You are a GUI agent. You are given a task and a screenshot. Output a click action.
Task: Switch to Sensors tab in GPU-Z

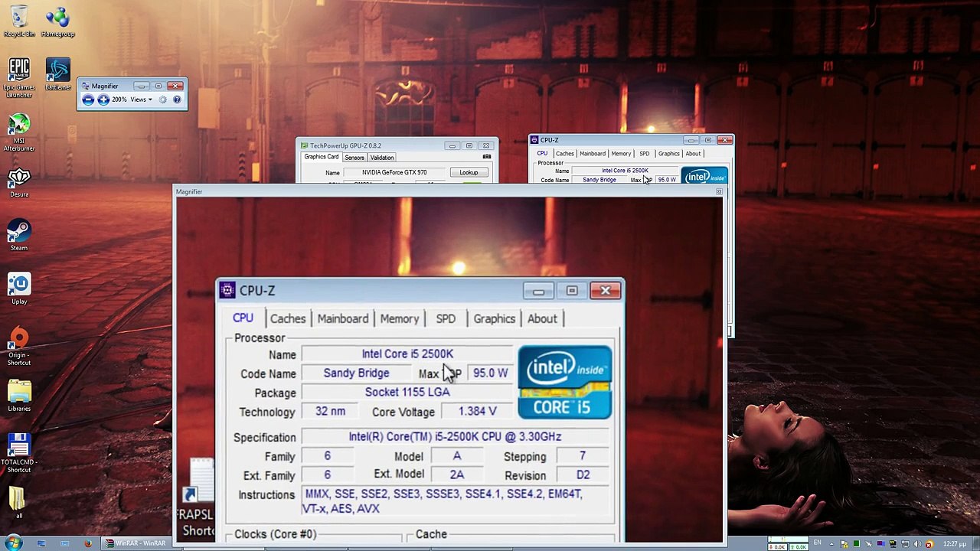point(354,158)
